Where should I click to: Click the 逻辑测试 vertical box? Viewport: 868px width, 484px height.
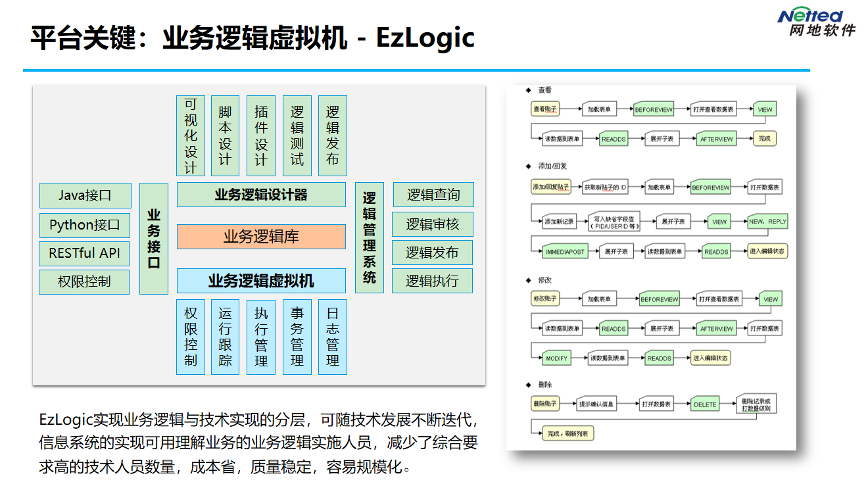[297, 135]
